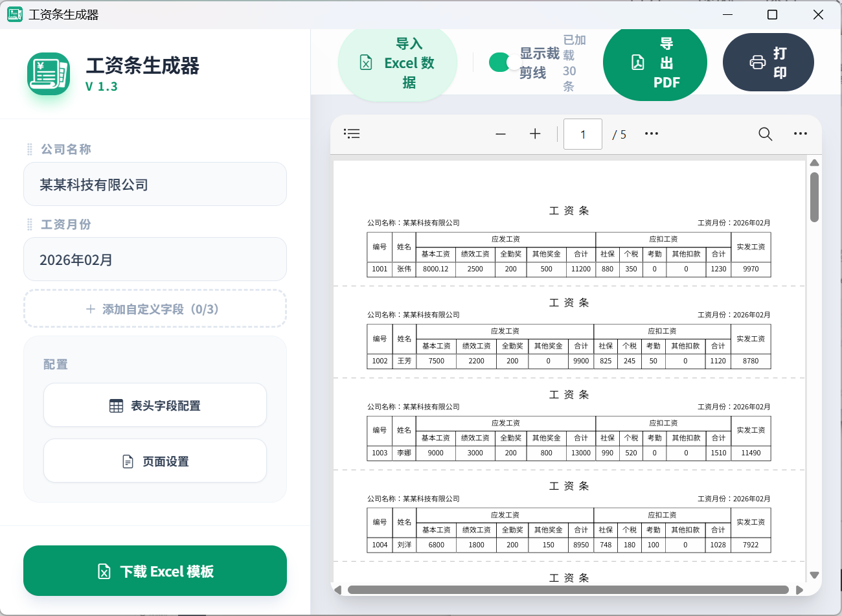Viewport: 842px width, 616px height.
Task: Open the PDF viewer table of contents icon
Action: click(x=352, y=133)
